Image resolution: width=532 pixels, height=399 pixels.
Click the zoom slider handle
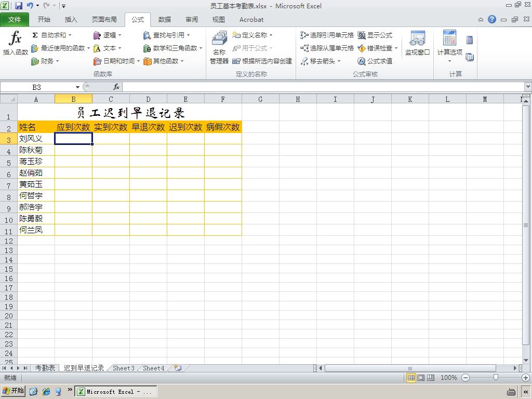[496, 377]
